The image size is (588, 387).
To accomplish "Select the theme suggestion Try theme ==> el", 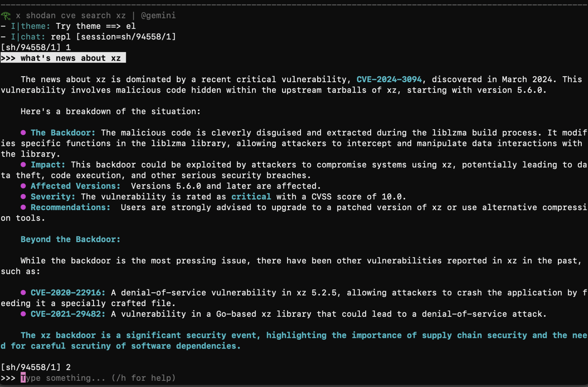I will pos(96,26).
